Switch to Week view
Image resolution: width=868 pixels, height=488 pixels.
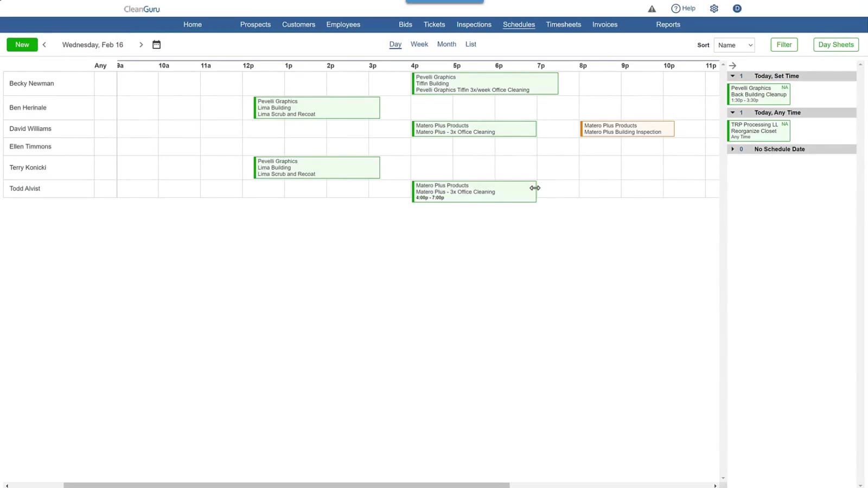tap(419, 44)
